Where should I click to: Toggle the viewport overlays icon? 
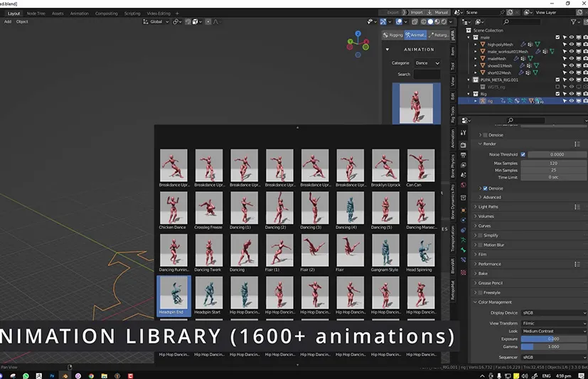tap(399, 22)
